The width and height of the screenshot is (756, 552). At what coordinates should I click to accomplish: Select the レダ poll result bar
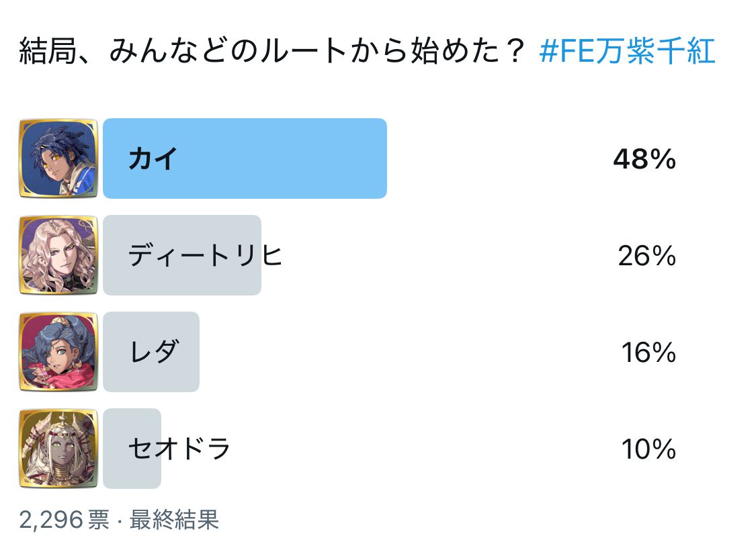tap(151, 352)
